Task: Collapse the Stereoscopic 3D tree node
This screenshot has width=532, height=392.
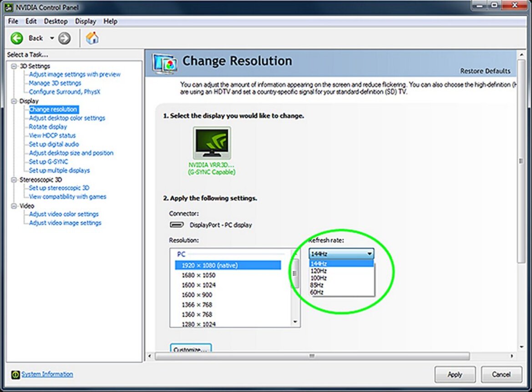Action: pos(14,180)
